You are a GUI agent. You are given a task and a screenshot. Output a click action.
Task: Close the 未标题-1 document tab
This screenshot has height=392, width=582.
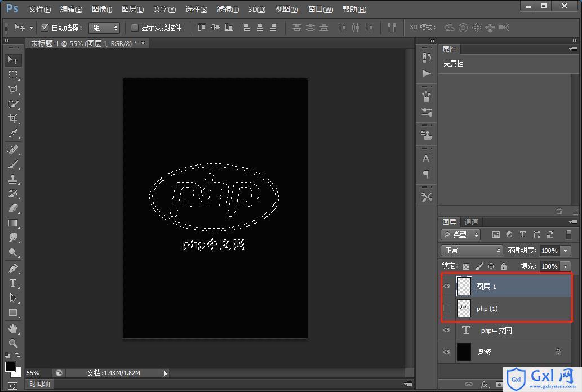click(143, 43)
